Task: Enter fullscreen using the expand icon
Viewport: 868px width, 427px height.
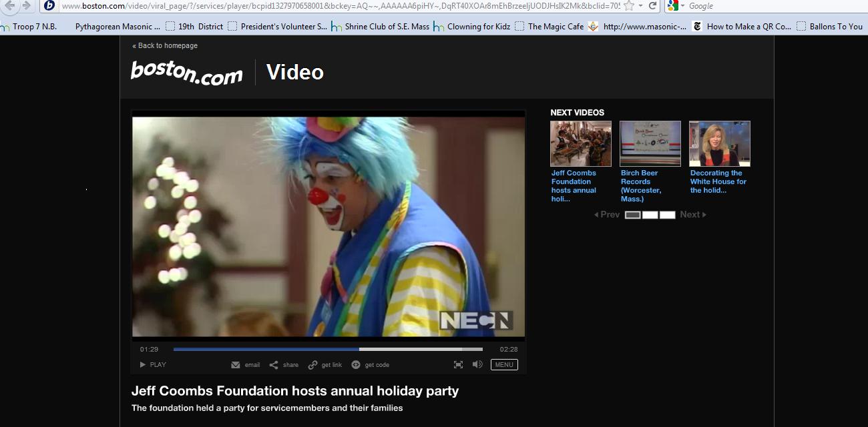Action: (458, 364)
